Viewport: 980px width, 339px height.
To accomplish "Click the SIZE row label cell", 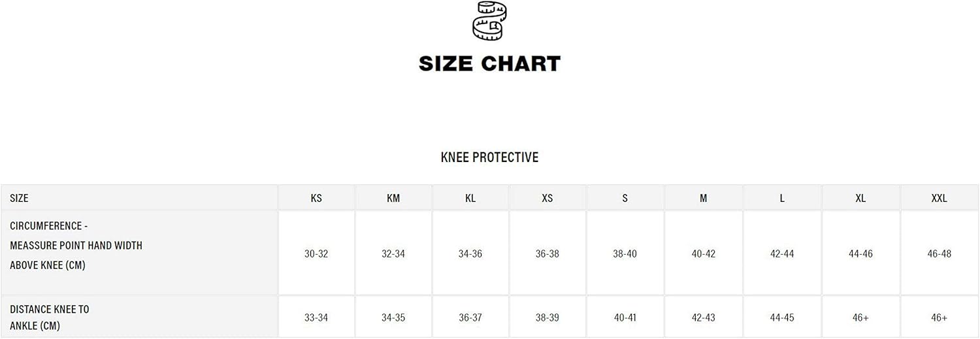I will (x=20, y=198).
